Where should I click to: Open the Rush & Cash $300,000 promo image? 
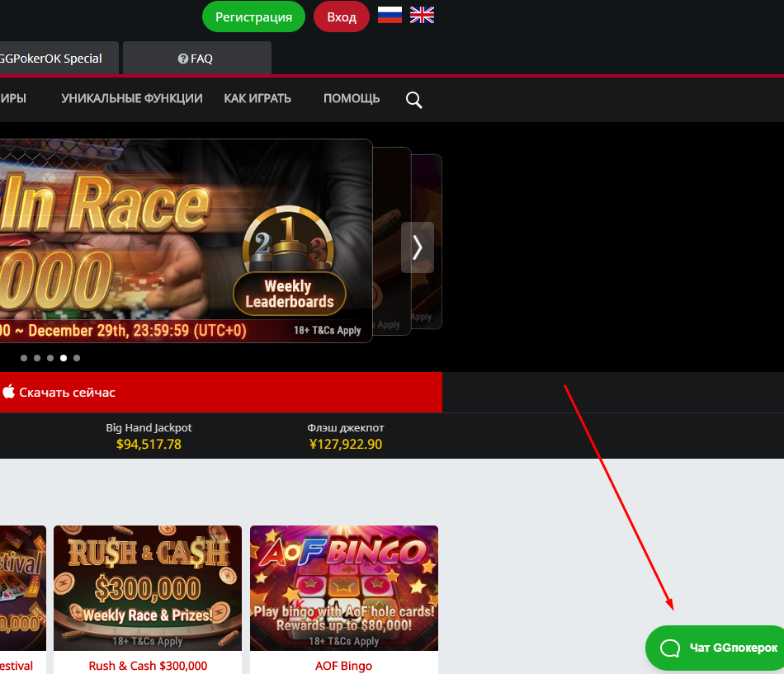[x=148, y=588]
